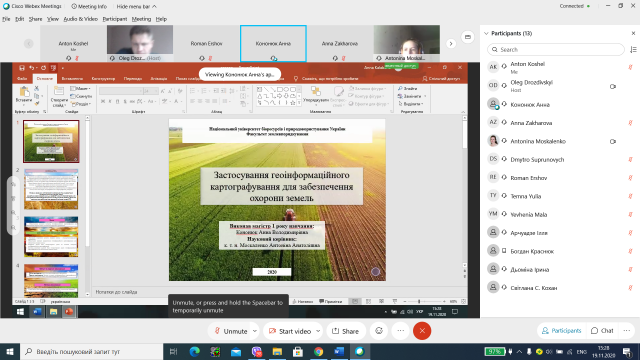Unmute your microphone

click(x=231, y=331)
